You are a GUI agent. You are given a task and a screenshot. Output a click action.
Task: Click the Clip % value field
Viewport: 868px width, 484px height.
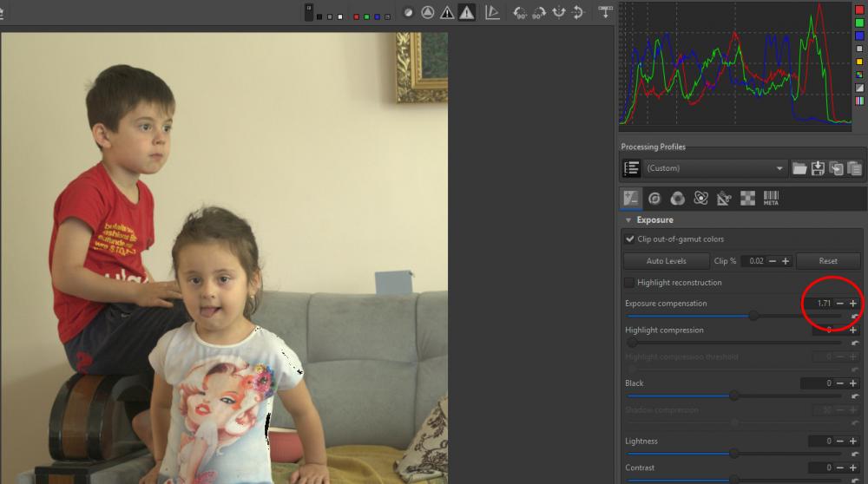coord(754,260)
